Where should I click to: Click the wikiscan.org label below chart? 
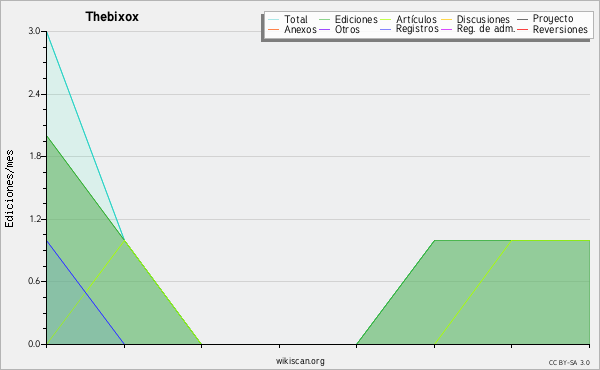pyautogui.click(x=300, y=361)
